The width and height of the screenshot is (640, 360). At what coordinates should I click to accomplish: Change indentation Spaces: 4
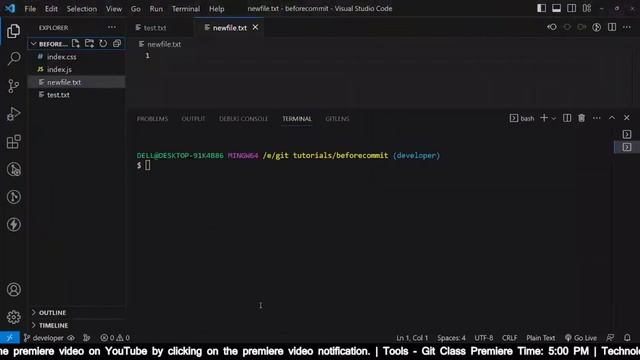[x=451, y=338]
